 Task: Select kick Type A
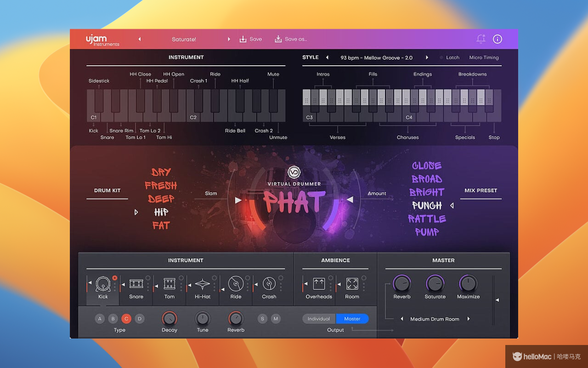pos(100,319)
